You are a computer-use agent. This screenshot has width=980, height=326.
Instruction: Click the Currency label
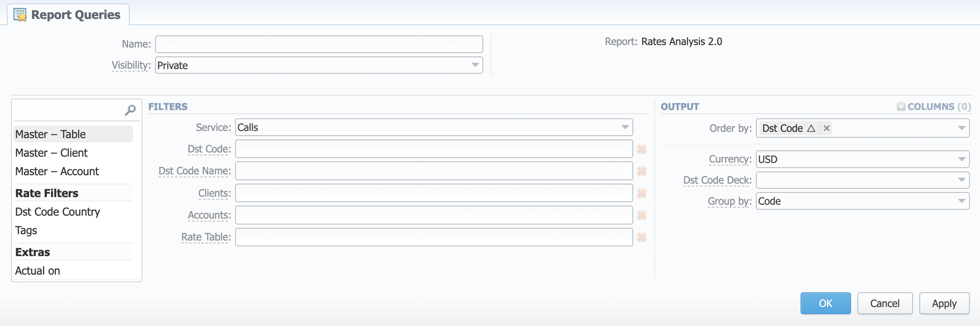click(730, 159)
